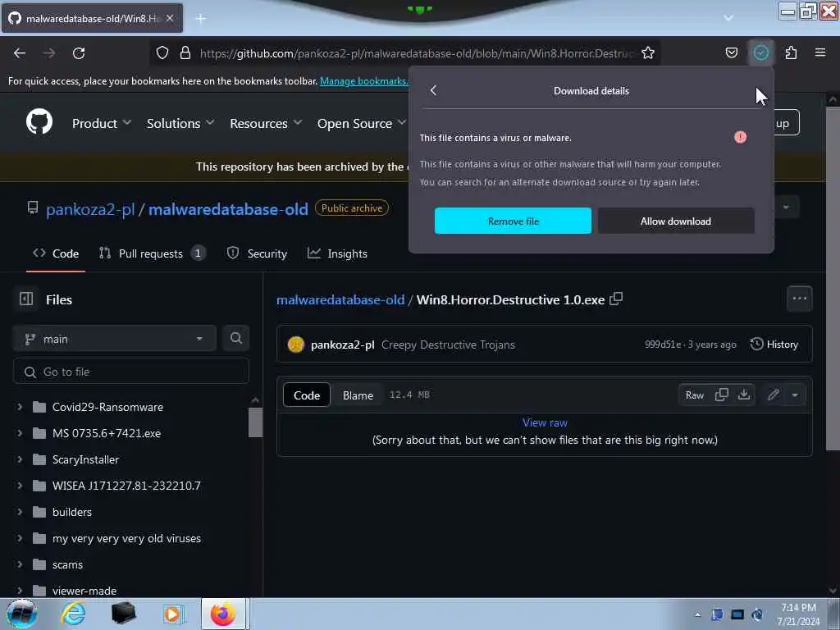Click the Firefox back navigation arrow
This screenshot has width=840, height=630.
[20, 53]
